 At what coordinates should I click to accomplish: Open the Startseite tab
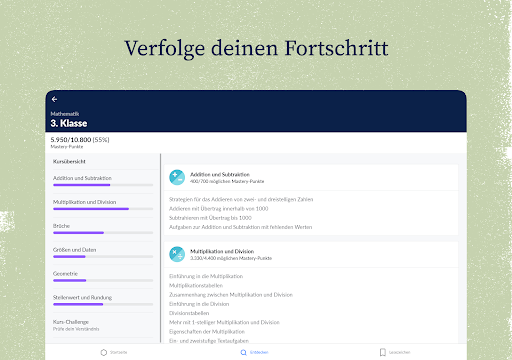[x=114, y=352]
